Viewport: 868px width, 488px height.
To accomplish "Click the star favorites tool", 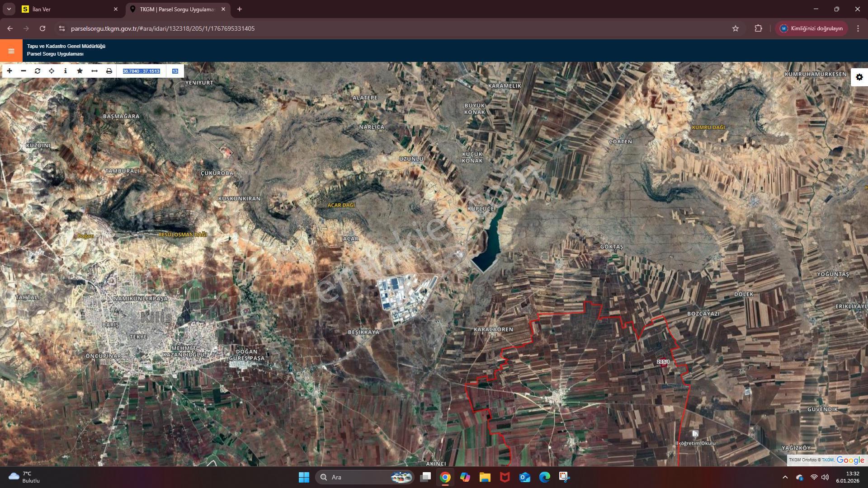I will [x=80, y=71].
